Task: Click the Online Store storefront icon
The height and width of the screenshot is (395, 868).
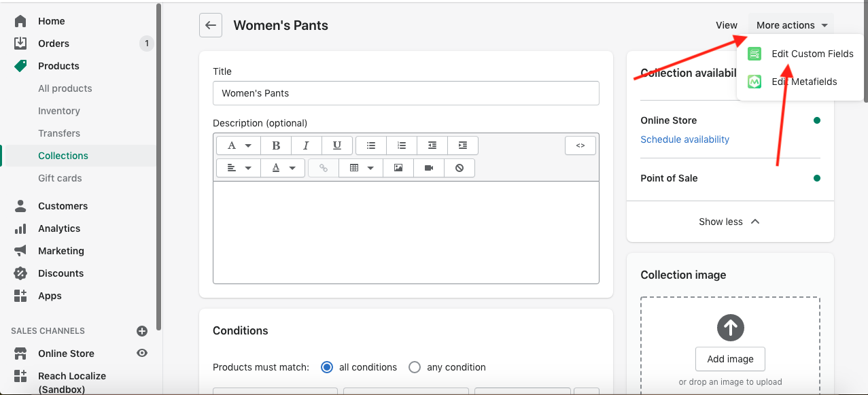Action: click(20, 354)
